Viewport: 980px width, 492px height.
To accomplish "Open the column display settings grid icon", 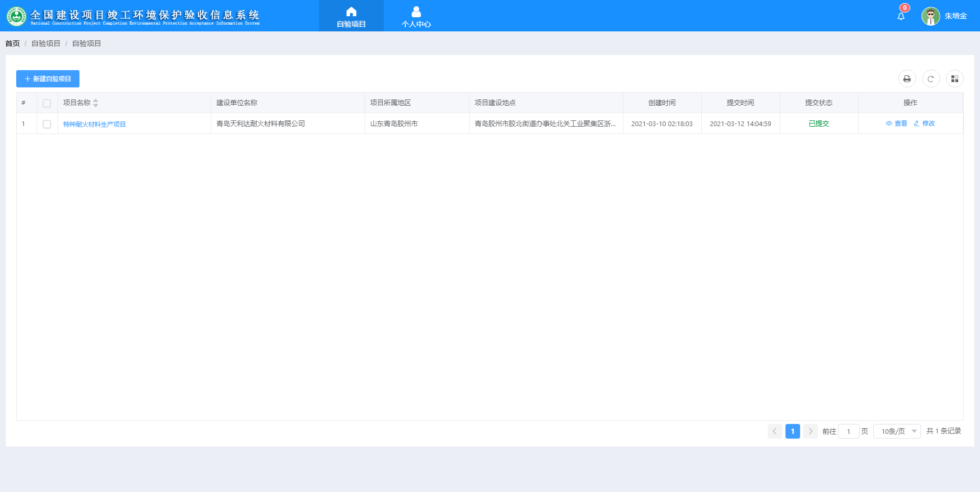I will (955, 79).
